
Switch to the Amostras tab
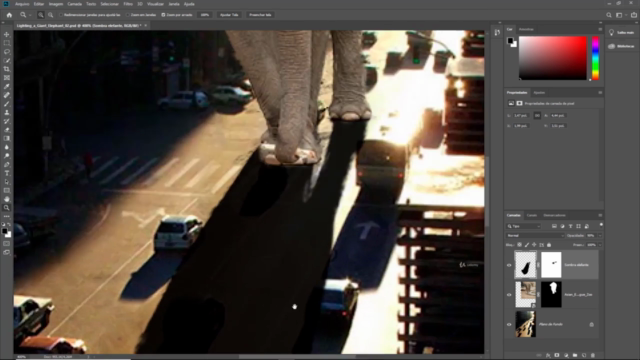526,29
